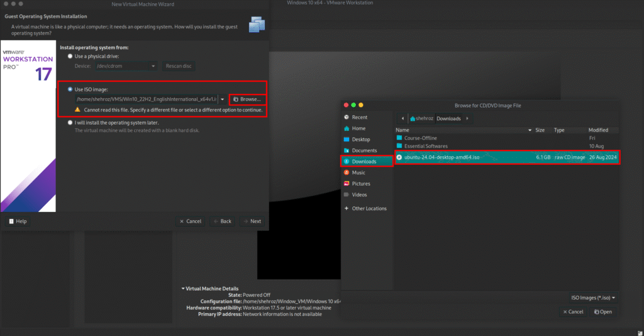Open the ISO Images (*.iso) filter dropdown
Image resolution: width=644 pixels, height=336 pixels.
coord(592,298)
